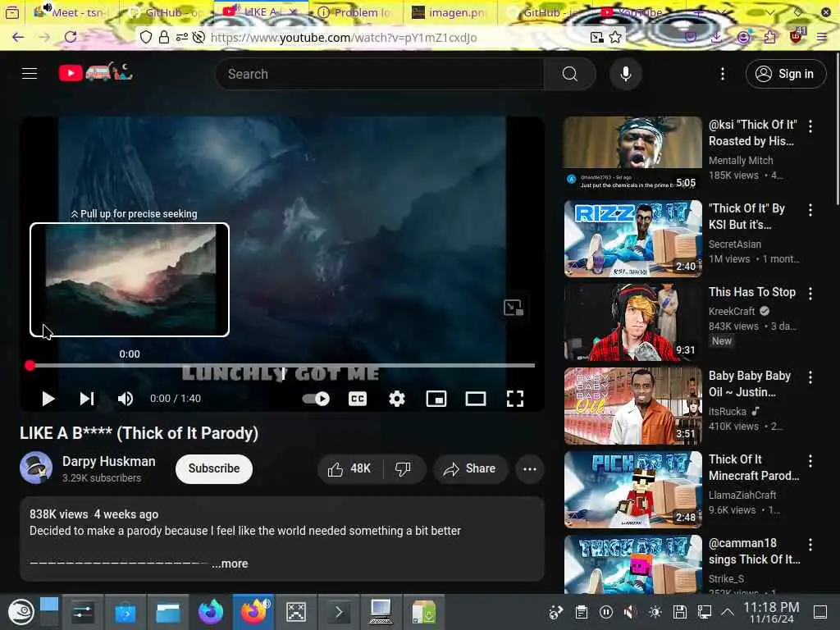Open more actions ellipsis beside Share
Image resolution: width=840 pixels, height=630 pixels.
click(530, 468)
